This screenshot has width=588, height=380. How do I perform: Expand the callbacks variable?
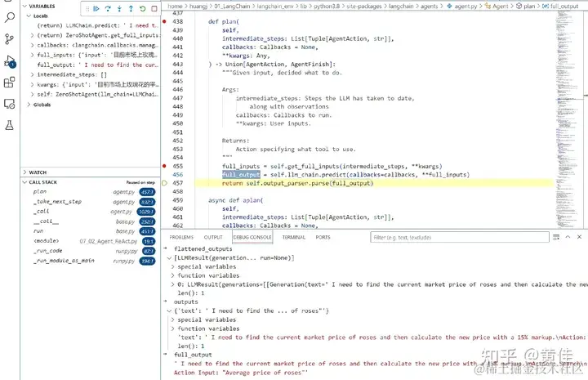coord(32,46)
